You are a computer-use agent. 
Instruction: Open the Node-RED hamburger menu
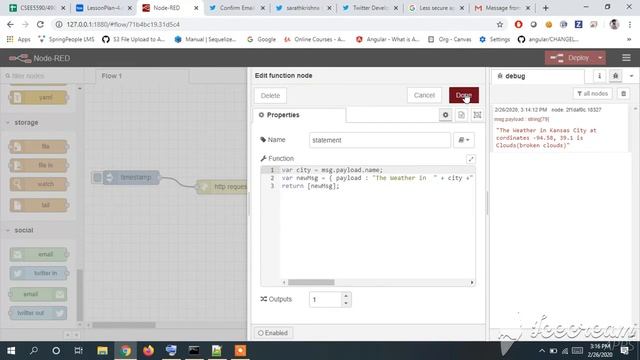pos(626,58)
